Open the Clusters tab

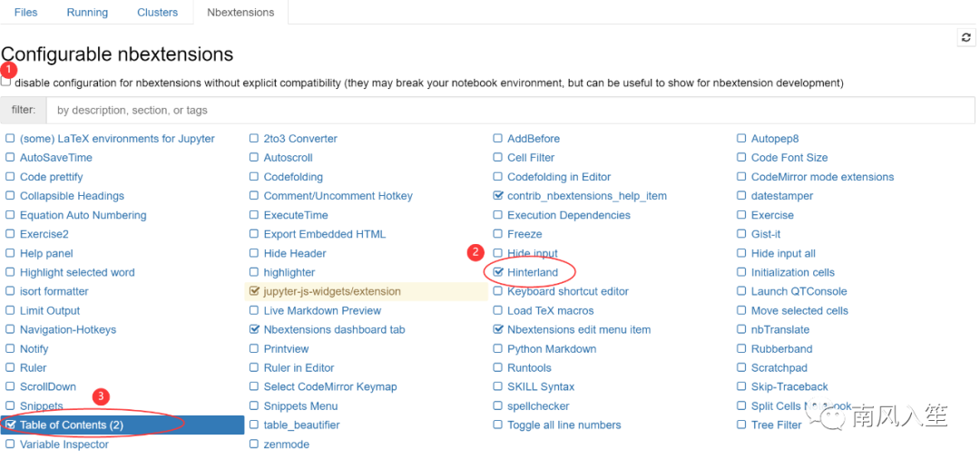pos(157,13)
